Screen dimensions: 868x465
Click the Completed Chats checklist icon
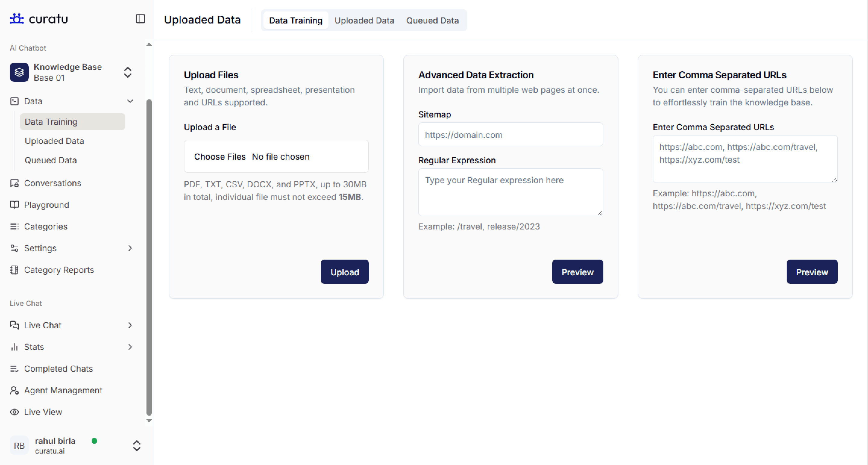click(x=14, y=368)
